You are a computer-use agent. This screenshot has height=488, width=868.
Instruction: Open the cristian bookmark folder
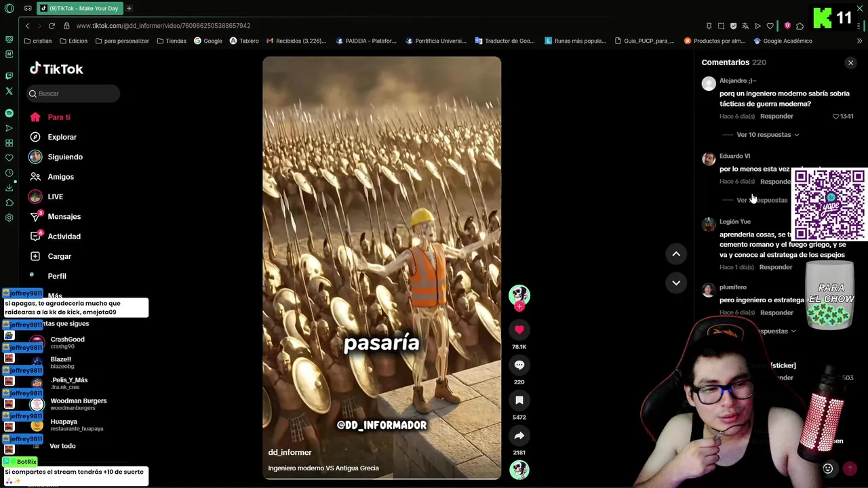pyautogui.click(x=37, y=41)
